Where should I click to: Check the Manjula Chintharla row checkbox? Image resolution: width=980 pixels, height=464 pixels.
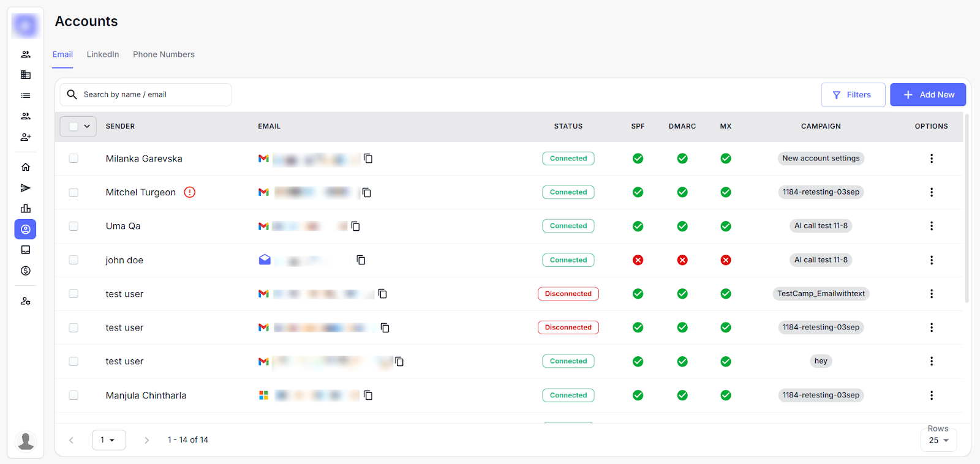coord(73,395)
